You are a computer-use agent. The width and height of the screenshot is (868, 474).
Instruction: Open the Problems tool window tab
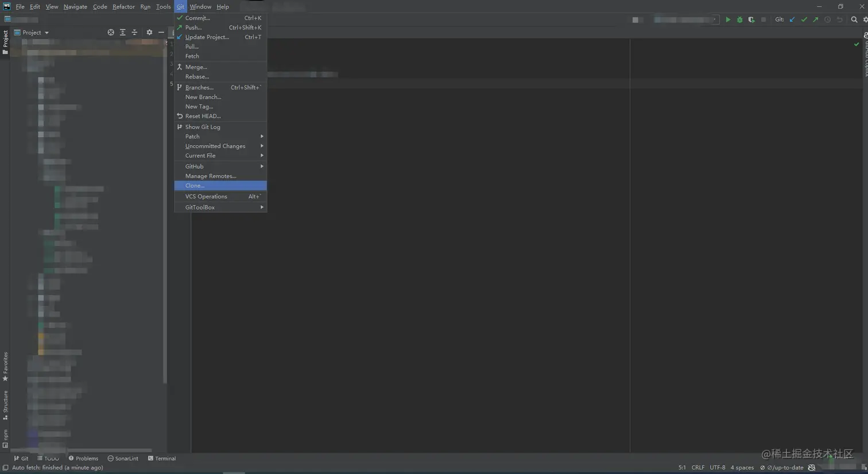pyautogui.click(x=83, y=459)
